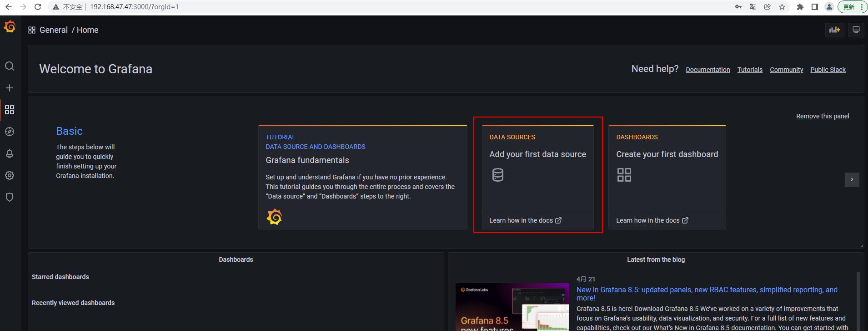
Task: Click the translate page icon
Action: click(x=753, y=7)
